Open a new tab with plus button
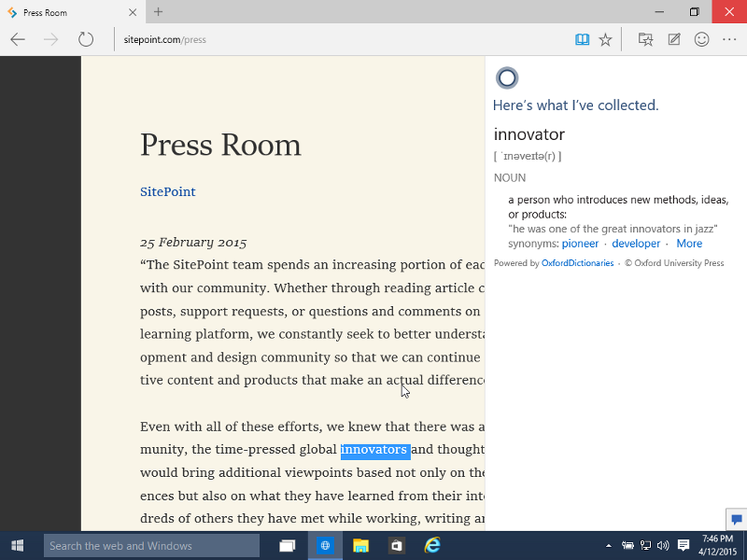Image resolution: width=747 pixels, height=560 pixels. coord(159,12)
